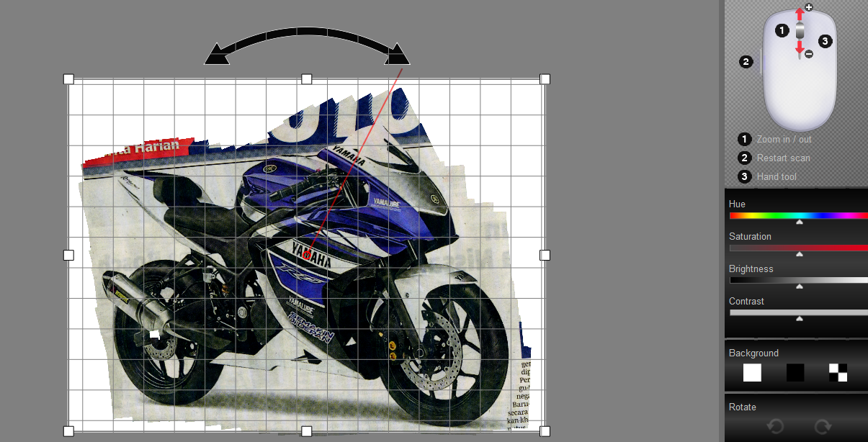
Task: Click the rainbow Hue color bar
Action: pyautogui.click(x=798, y=215)
